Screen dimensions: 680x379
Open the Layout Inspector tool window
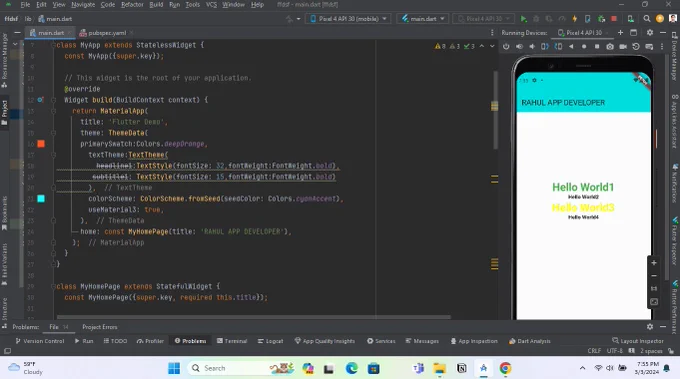[638, 341]
